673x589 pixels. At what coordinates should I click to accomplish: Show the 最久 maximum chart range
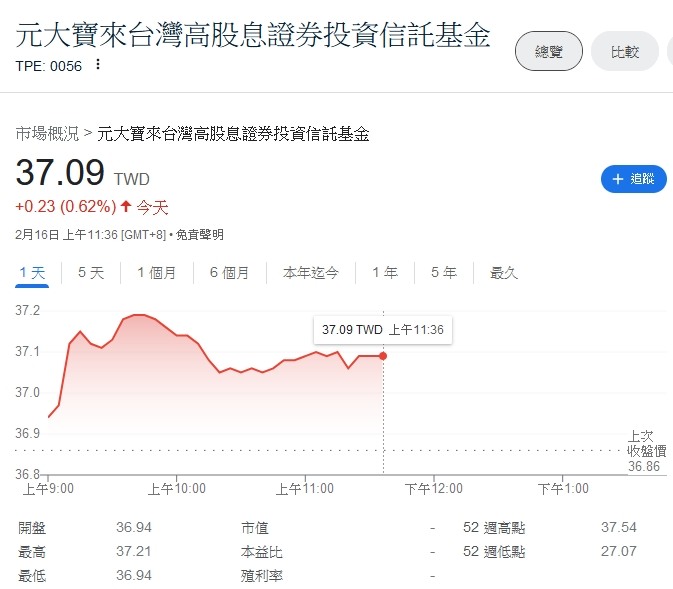click(504, 273)
